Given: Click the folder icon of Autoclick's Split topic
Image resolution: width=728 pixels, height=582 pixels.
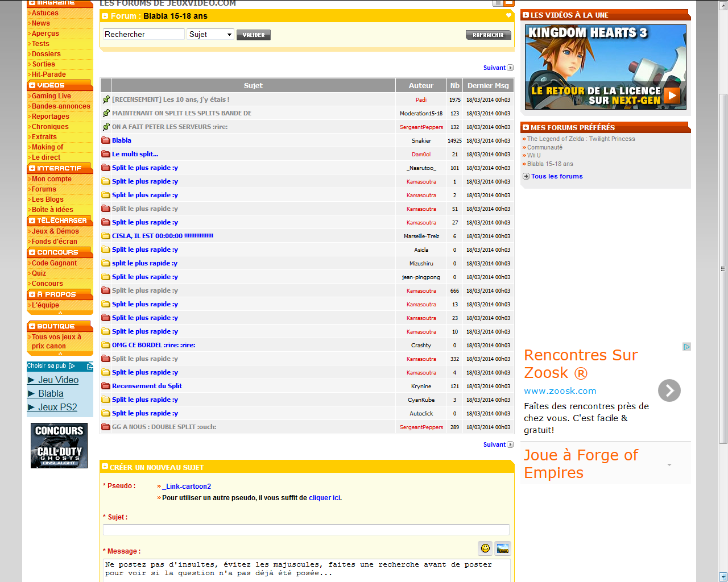Looking at the screenshot, I should click(x=106, y=413).
